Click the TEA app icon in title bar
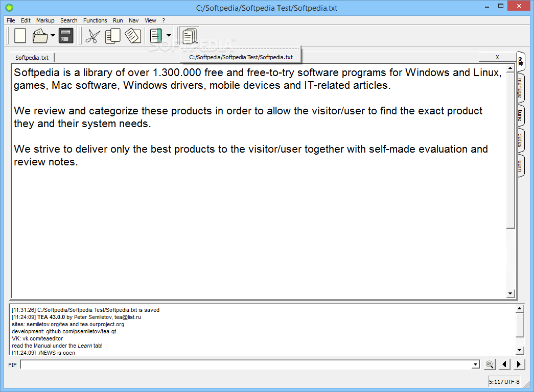Viewport: 534px width, 392px height. [9, 7]
